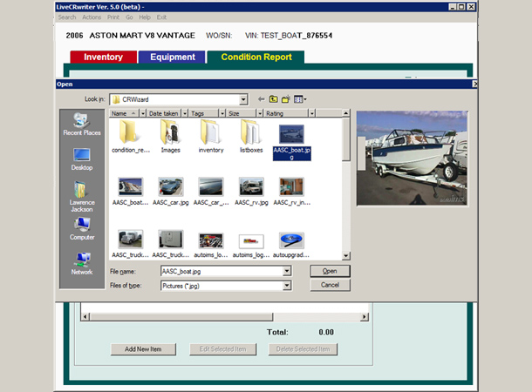532x392 pixels.
Task: Select Recent Places in the sidebar
Action: pos(82,125)
